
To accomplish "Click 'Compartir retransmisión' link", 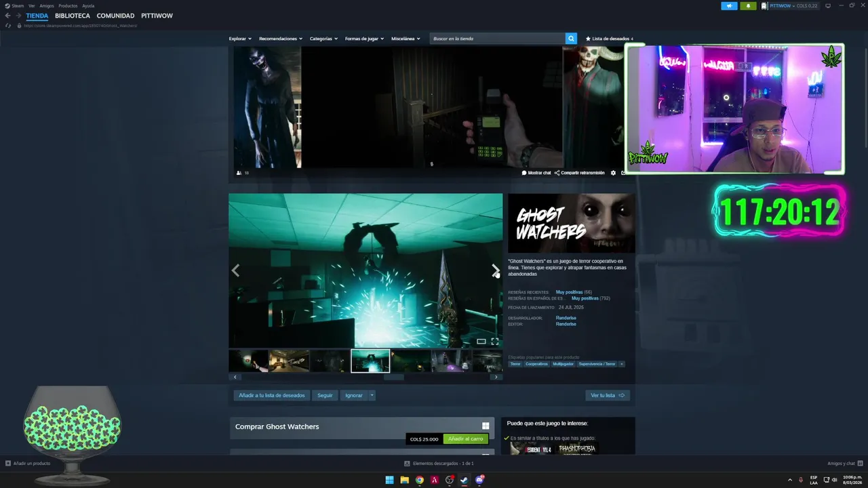I will [579, 173].
